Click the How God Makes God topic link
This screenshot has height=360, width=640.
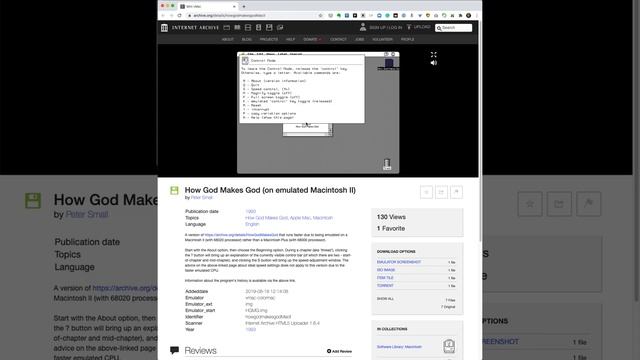click(x=266, y=218)
